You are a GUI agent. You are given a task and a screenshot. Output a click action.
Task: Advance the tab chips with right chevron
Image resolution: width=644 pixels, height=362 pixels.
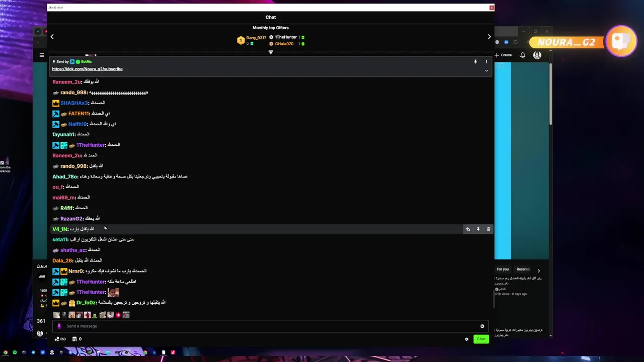(538, 270)
